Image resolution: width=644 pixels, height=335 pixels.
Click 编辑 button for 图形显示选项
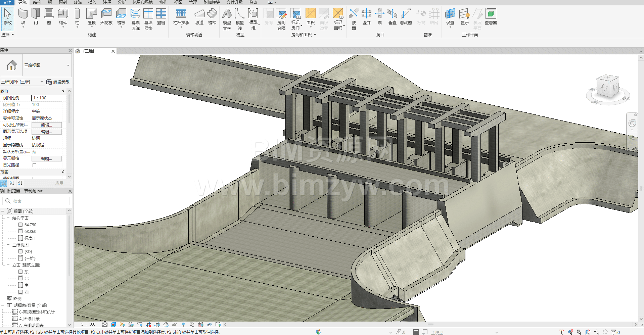(x=46, y=132)
